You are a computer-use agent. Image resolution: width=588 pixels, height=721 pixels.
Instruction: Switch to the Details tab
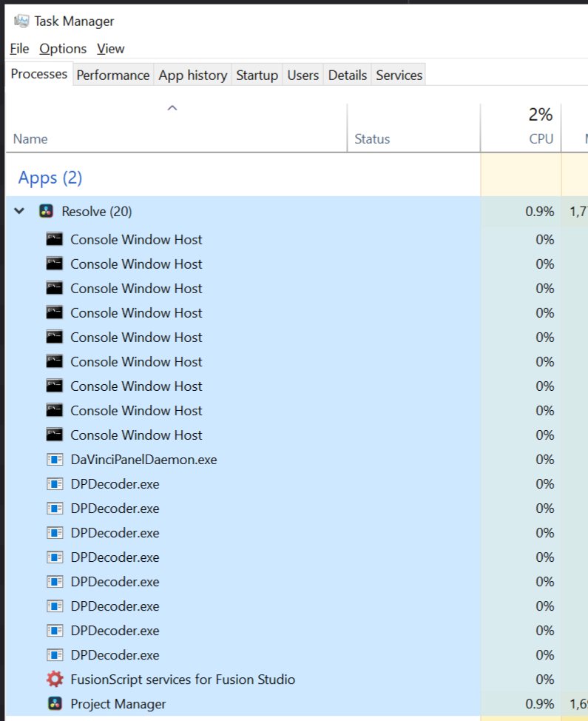point(348,75)
